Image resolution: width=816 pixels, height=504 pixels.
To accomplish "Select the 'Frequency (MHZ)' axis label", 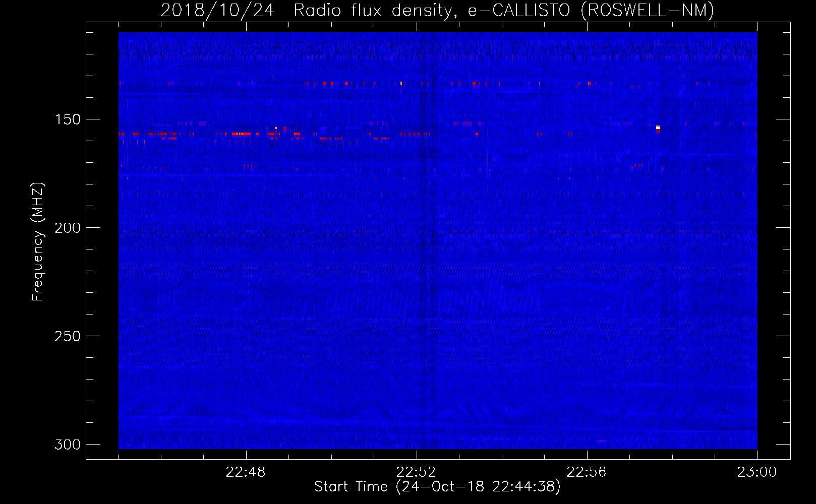I will tap(38, 241).
